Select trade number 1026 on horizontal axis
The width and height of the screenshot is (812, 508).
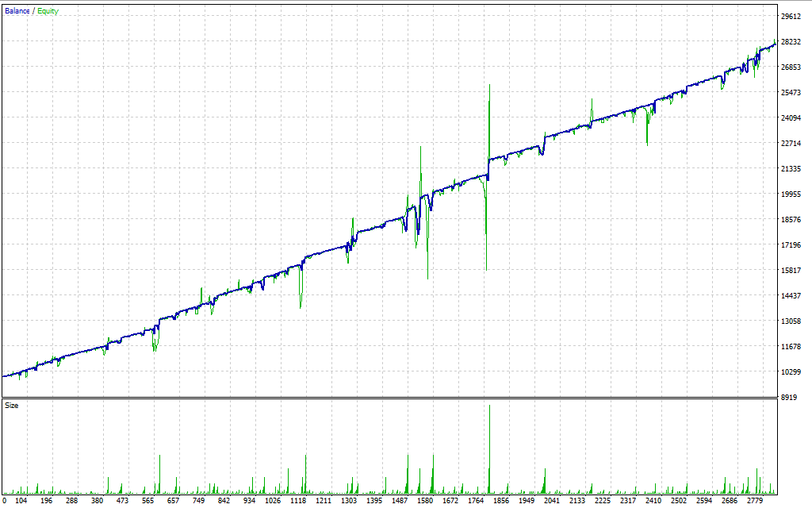click(x=273, y=502)
